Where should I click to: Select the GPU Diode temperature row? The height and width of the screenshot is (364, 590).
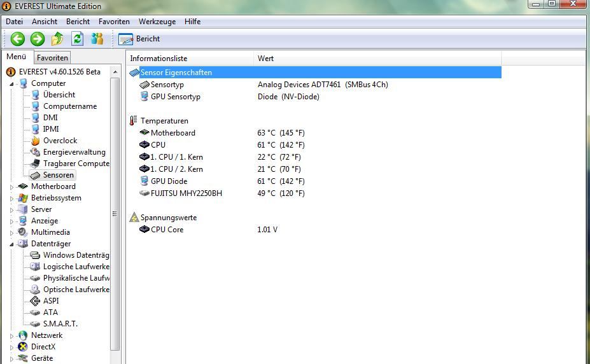pos(314,181)
